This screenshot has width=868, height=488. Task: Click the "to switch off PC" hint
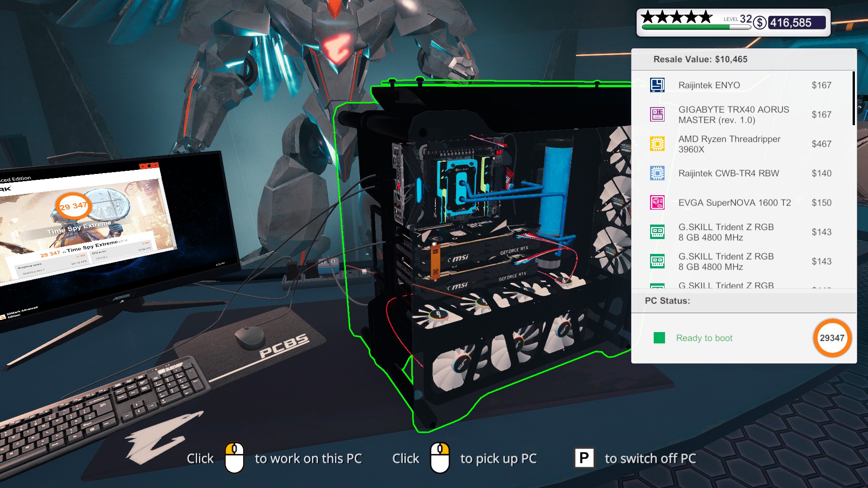coord(650,459)
